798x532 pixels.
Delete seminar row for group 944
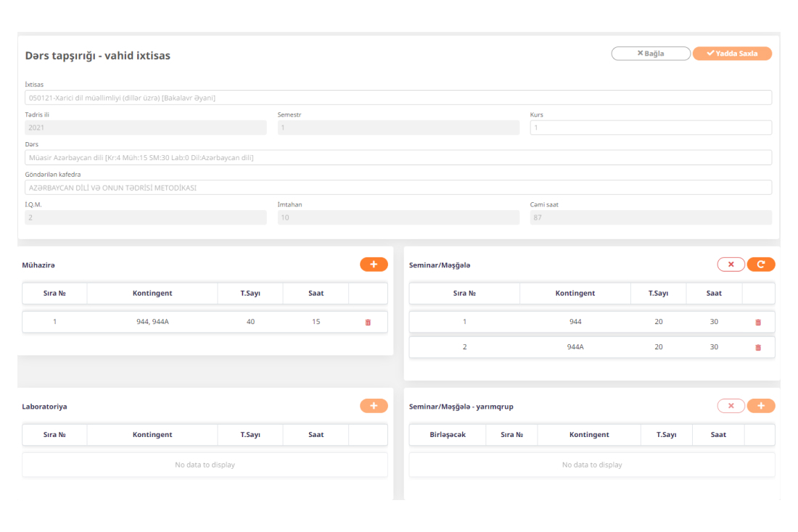coord(758,322)
